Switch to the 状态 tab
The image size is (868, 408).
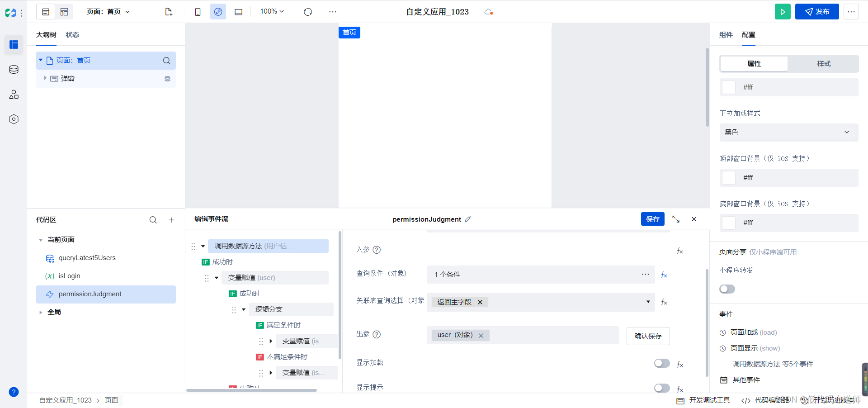coord(72,35)
